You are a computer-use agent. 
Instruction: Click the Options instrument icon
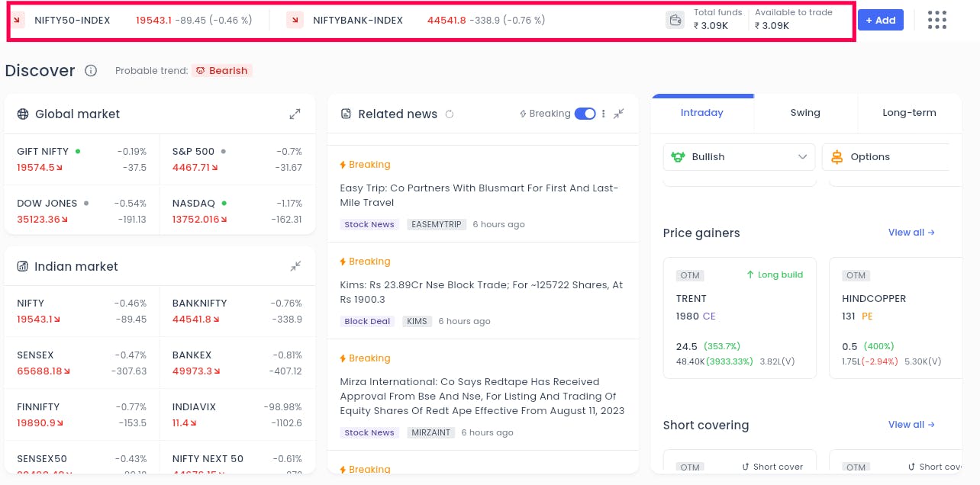click(x=837, y=156)
